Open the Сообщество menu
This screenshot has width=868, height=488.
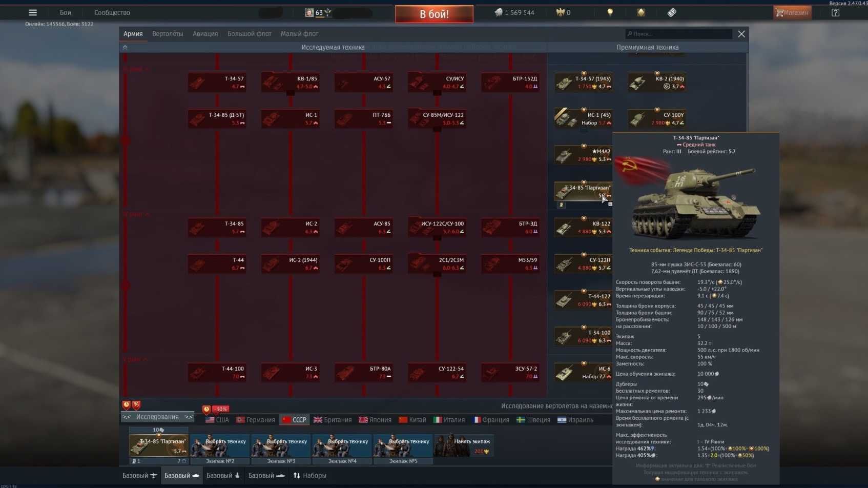tap(112, 13)
